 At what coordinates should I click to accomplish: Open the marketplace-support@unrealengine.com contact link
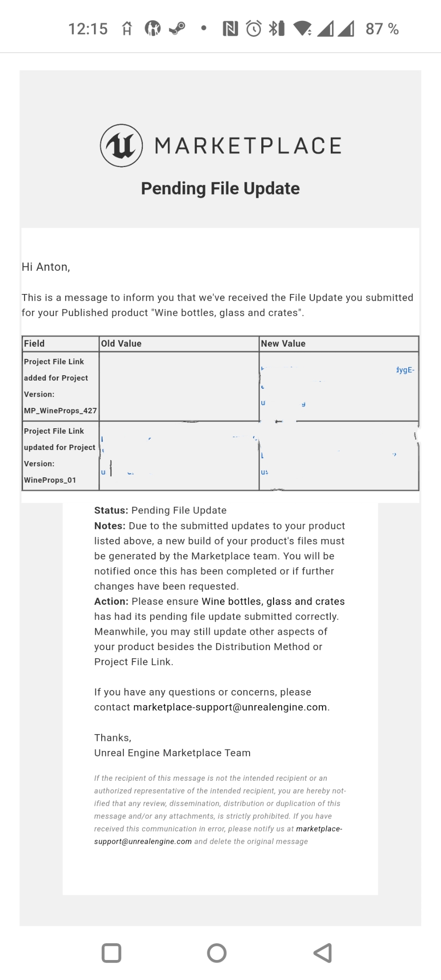coord(230,707)
